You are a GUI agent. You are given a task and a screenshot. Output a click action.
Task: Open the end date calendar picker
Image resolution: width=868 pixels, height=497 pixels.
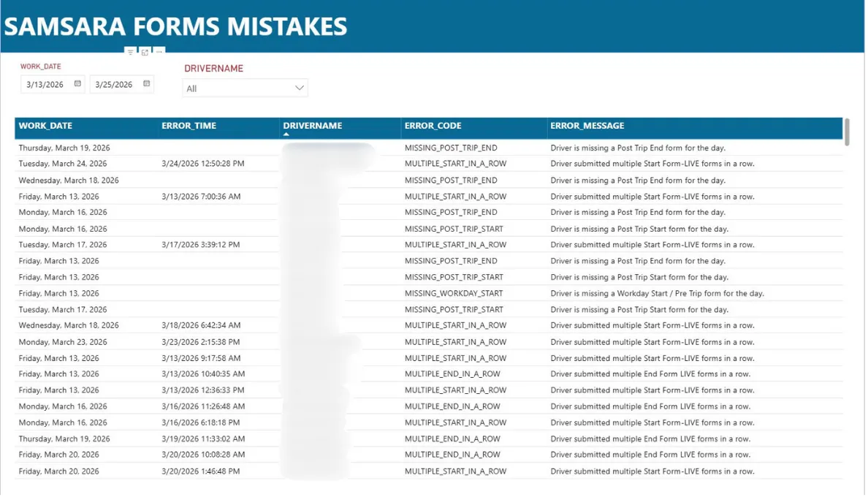click(145, 84)
